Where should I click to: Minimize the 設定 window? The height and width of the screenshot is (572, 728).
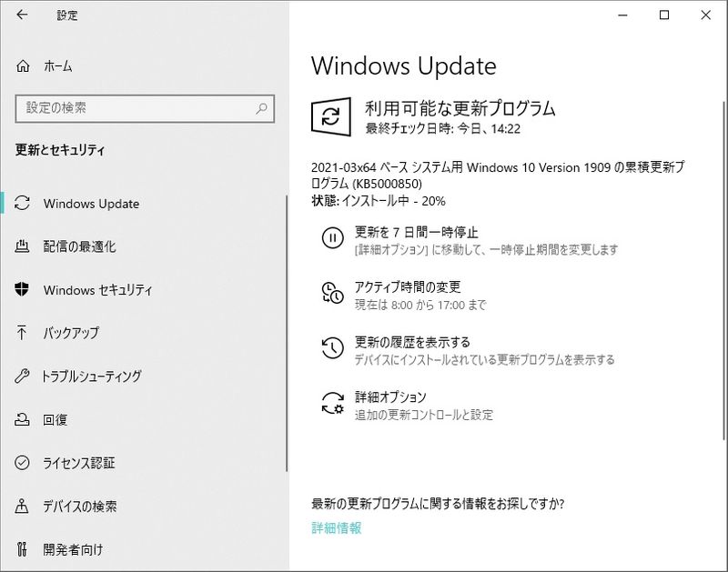[623, 15]
